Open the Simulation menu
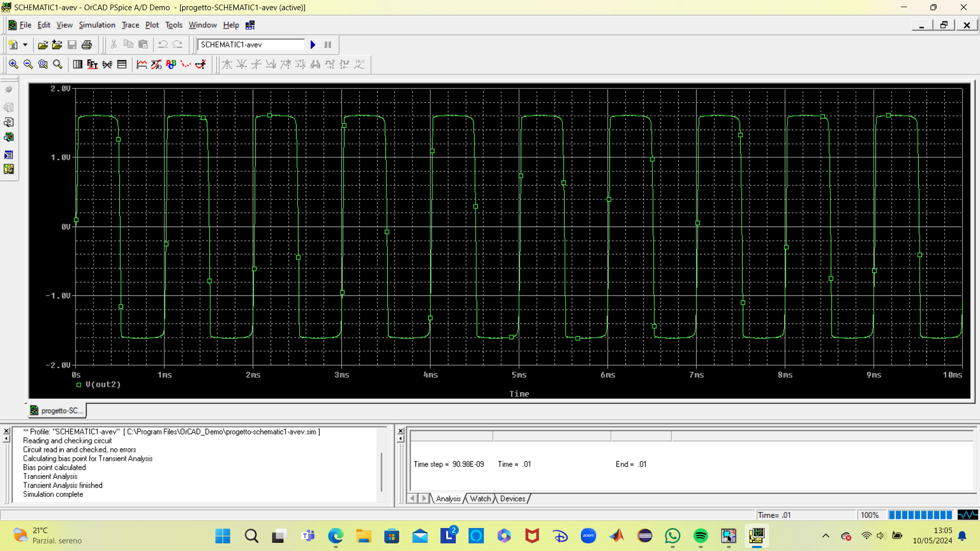 point(97,25)
